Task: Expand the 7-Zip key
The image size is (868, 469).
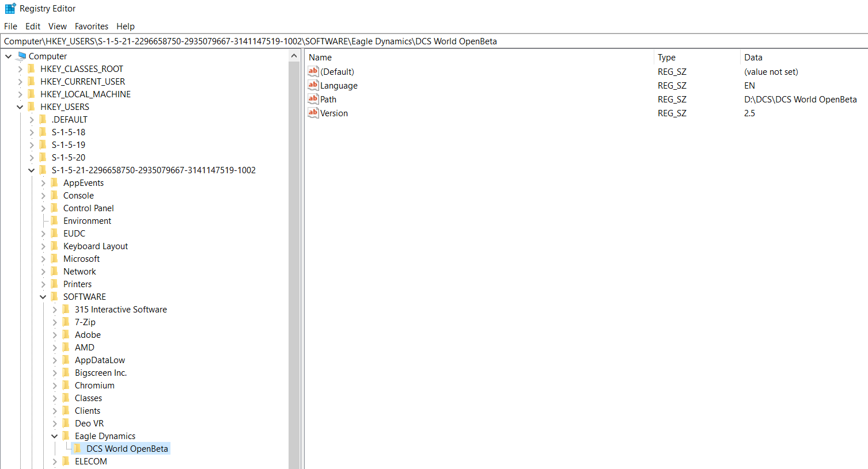Action: [x=55, y=322]
